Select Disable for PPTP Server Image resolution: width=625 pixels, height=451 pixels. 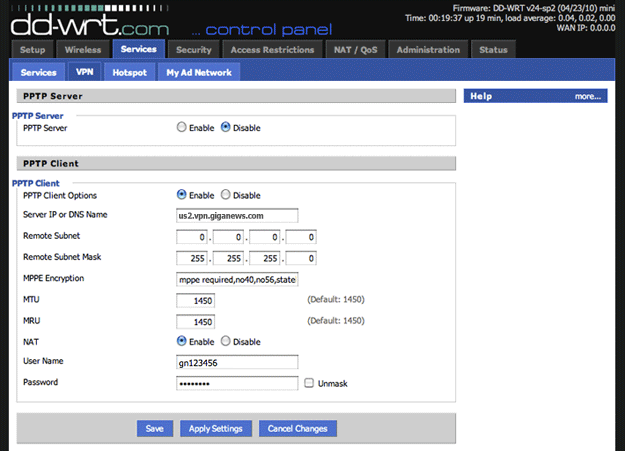click(x=226, y=127)
